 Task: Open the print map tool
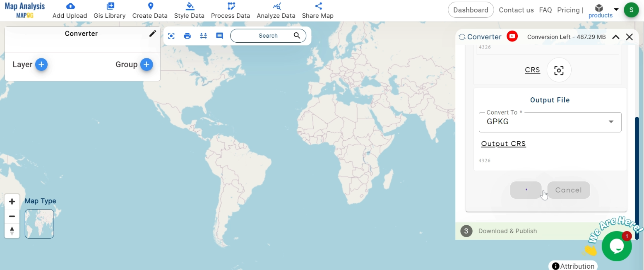tap(187, 36)
